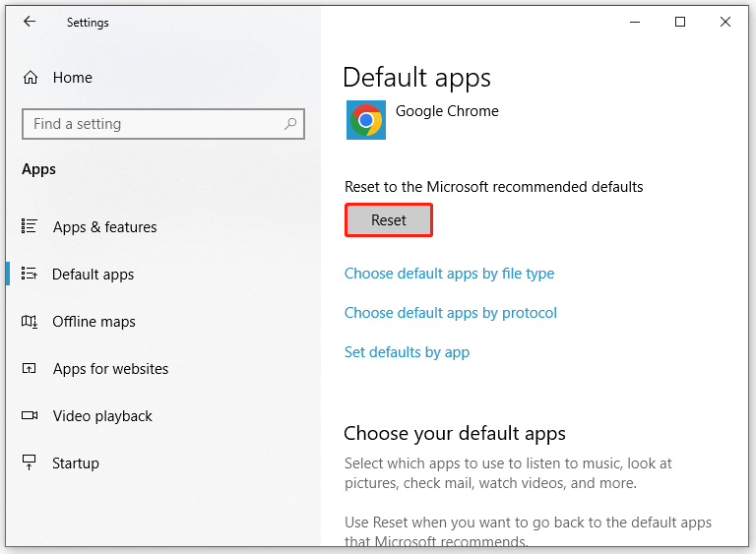This screenshot has width=756, height=554.
Task: Open the Offline maps icon
Action: tap(30, 322)
